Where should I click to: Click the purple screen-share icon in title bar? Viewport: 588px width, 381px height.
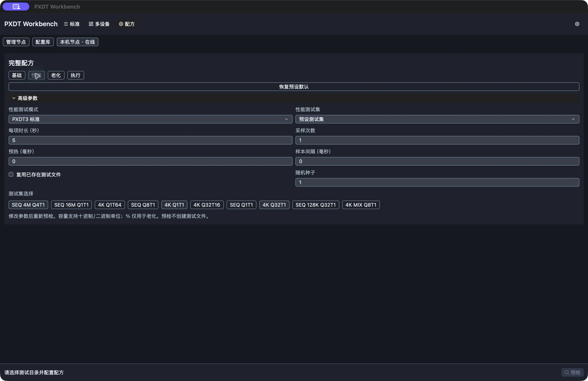tap(16, 7)
